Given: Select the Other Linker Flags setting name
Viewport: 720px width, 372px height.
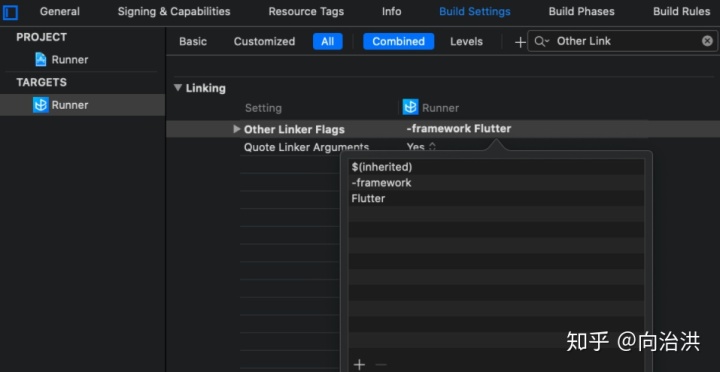Looking at the screenshot, I should (x=294, y=130).
